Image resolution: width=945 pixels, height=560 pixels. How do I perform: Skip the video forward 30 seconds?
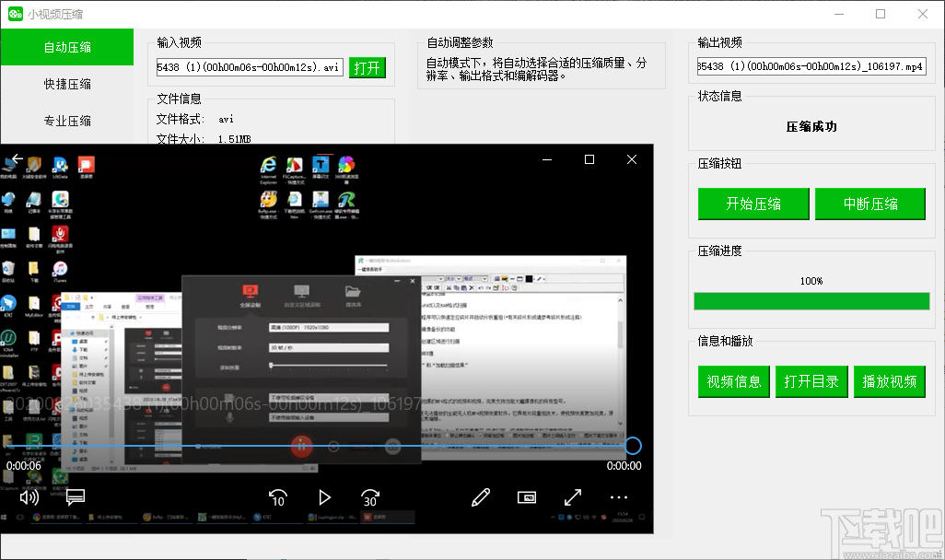point(371,497)
